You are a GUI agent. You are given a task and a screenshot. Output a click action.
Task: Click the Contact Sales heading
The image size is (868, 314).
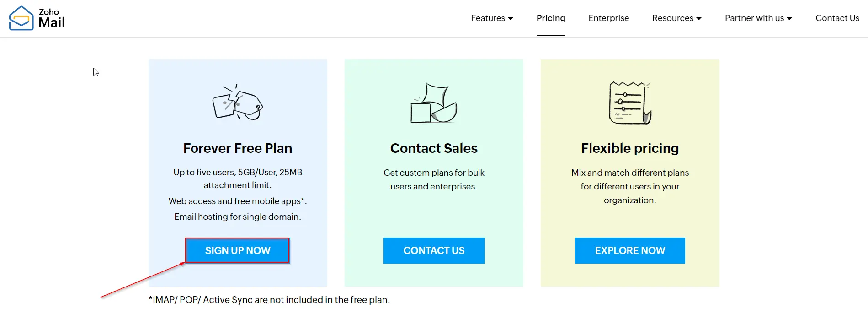(x=434, y=148)
